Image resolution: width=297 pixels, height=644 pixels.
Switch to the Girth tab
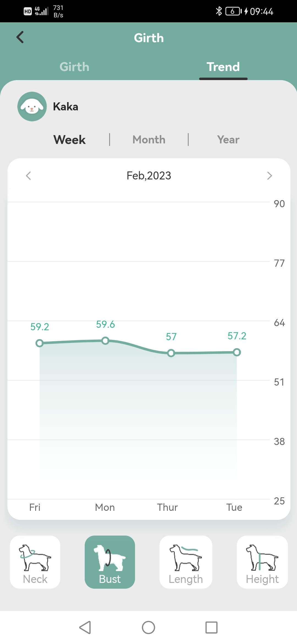coord(74,67)
